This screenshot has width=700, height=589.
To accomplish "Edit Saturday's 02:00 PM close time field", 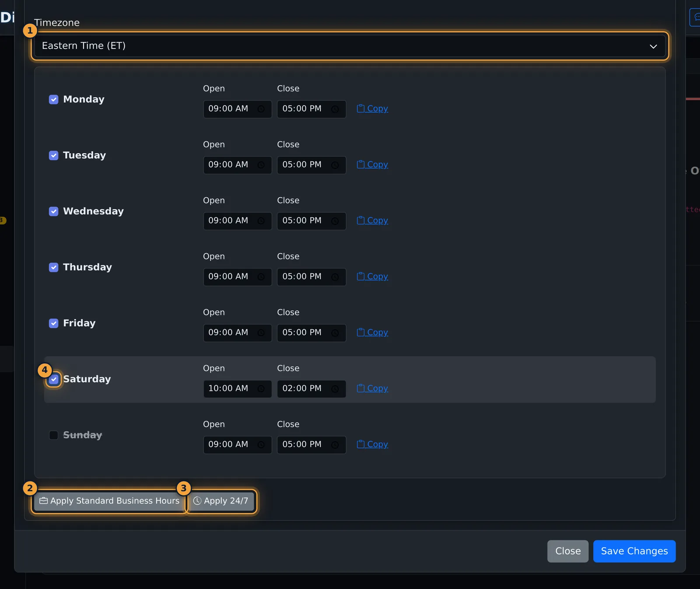I will point(311,389).
